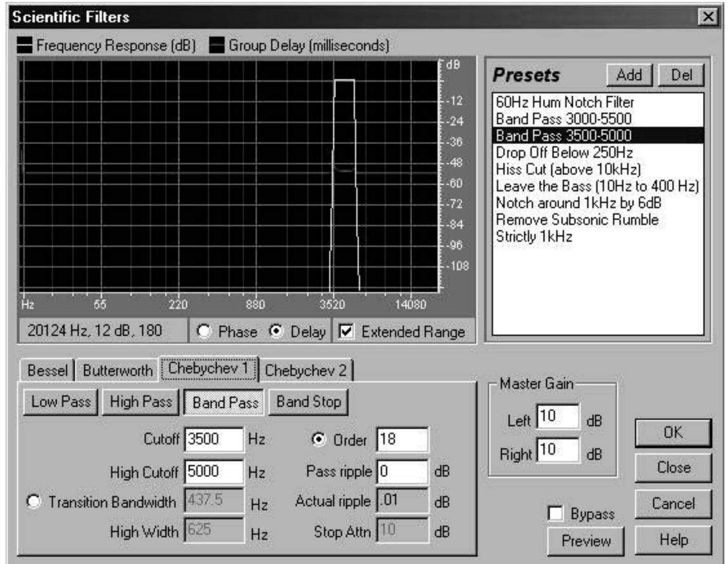Screen dimensions: 728x564
Task: Click the High Cutoff input field
Action: [x=214, y=472]
